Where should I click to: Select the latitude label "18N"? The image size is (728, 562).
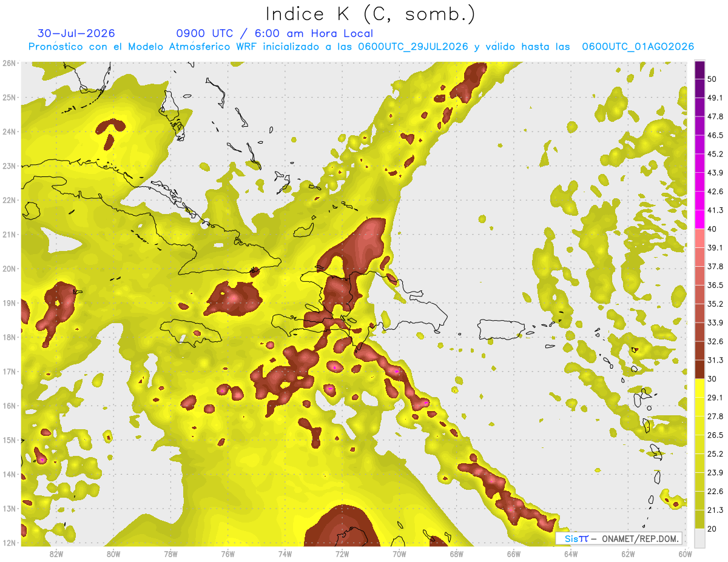point(9,337)
